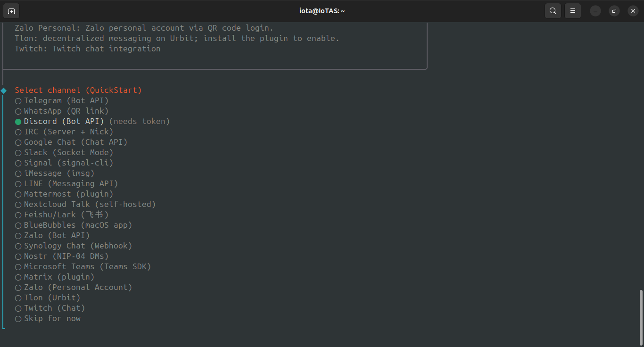This screenshot has width=644, height=347.
Task: Open a new terminal tab
Action: (x=11, y=10)
